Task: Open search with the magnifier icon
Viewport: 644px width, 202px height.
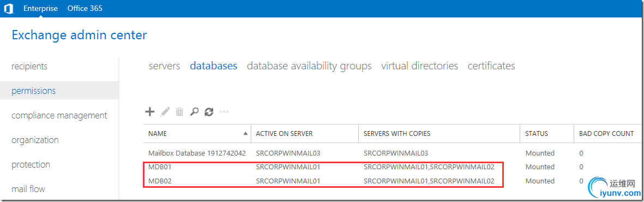Action: click(x=194, y=111)
